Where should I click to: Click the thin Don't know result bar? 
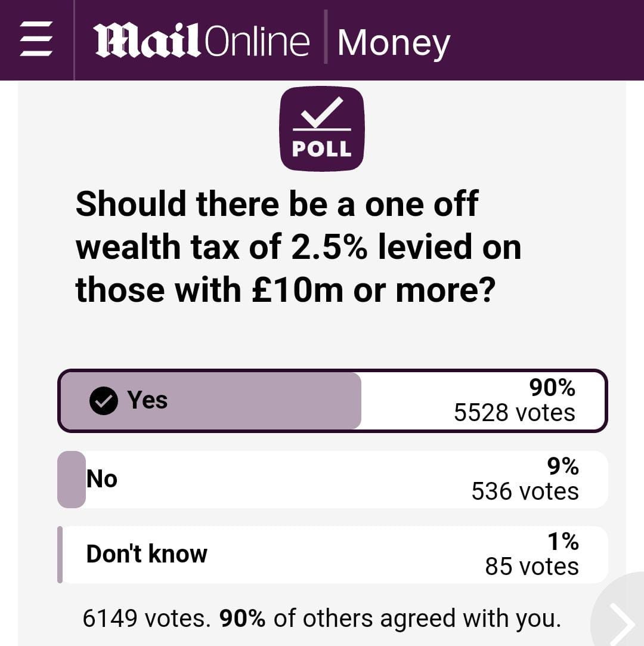point(60,554)
